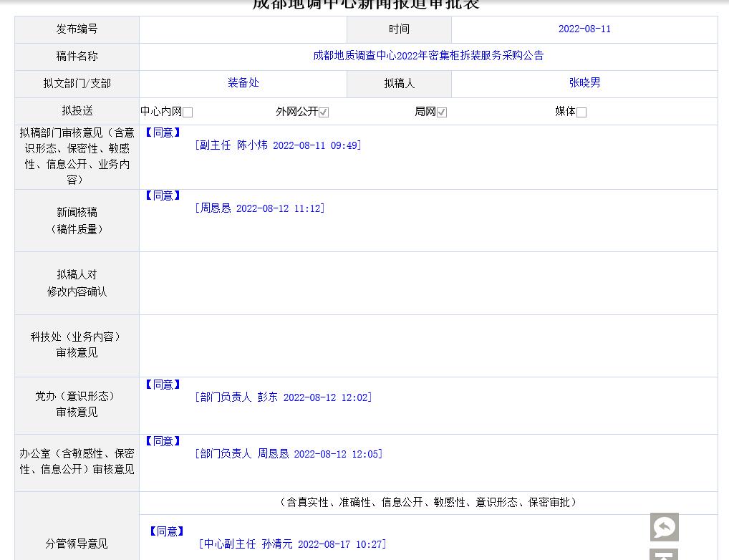Check the 中心内网 checkbox

(188, 112)
